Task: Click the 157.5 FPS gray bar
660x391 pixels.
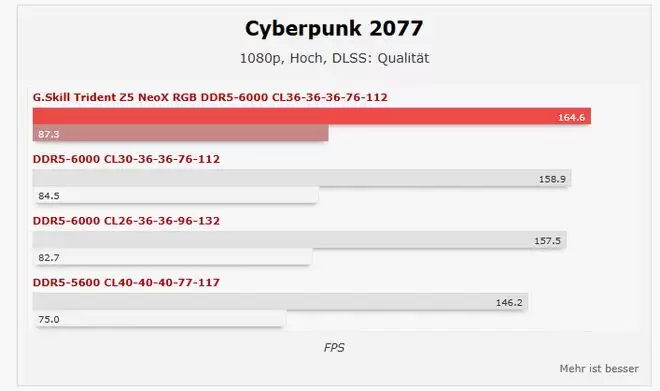Action: (300, 240)
